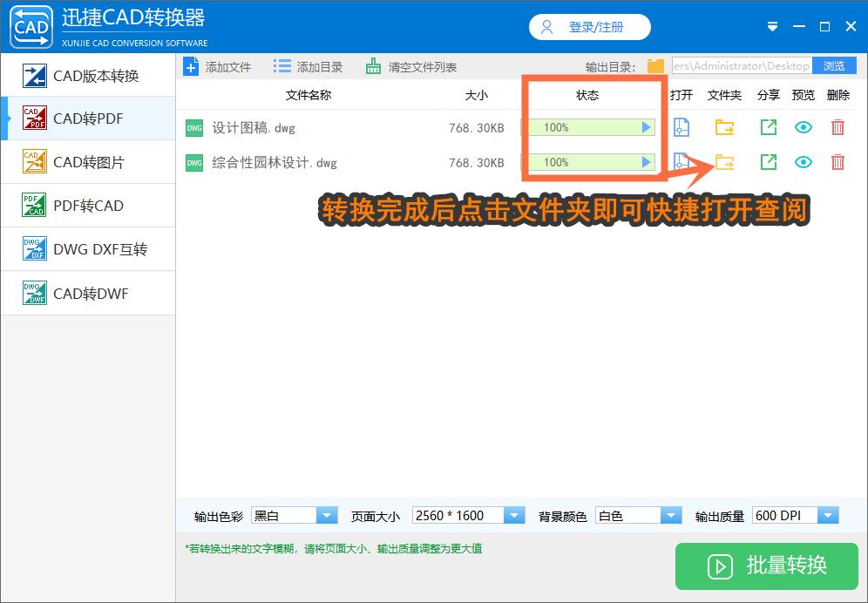Open converted PDF for 设计图稿.dwg
The height and width of the screenshot is (603, 868).
pos(681,127)
